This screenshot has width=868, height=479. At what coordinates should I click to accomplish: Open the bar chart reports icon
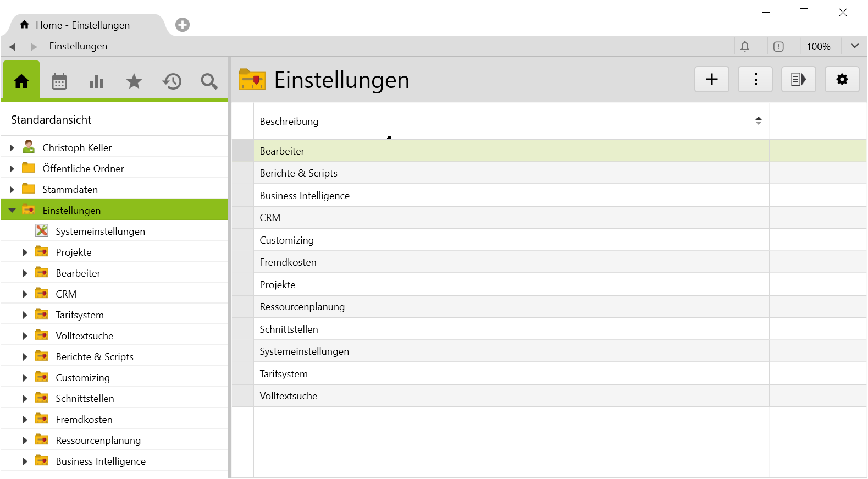click(97, 81)
